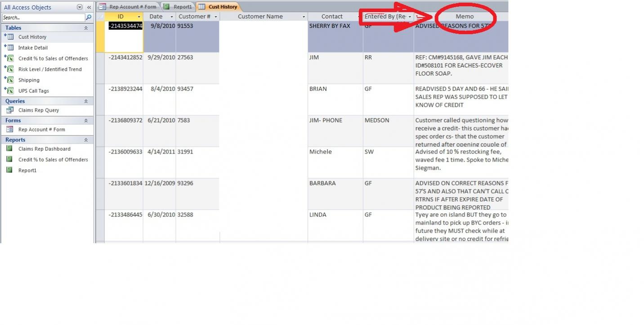Viewport: 644px width, 325px height.
Task: Open Intake Detail table in navigation pane
Action: (x=33, y=48)
